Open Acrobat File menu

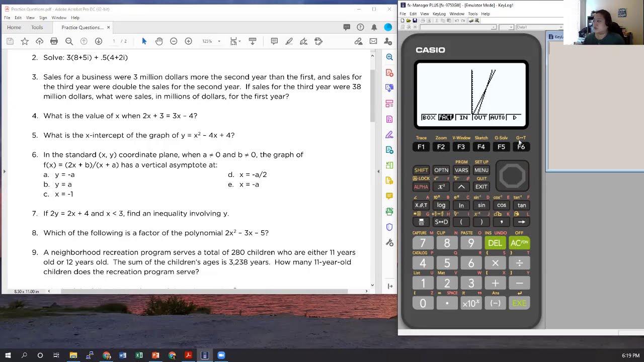(x=7, y=18)
